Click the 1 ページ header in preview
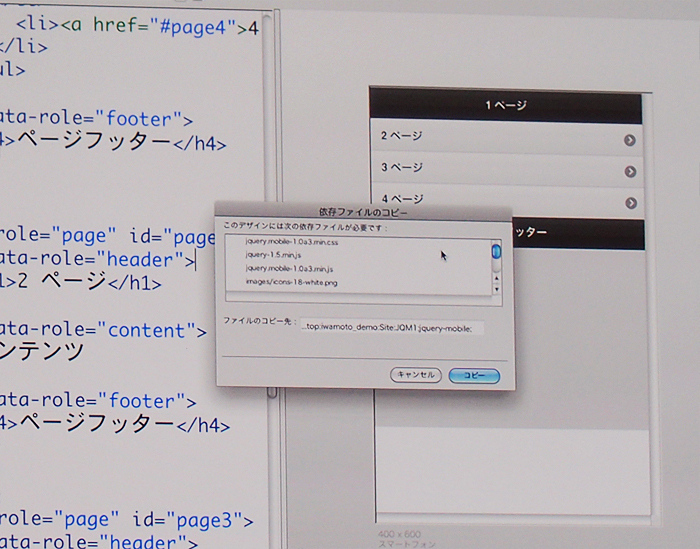The width and height of the screenshot is (700, 549). pyautogui.click(x=506, y=106)
